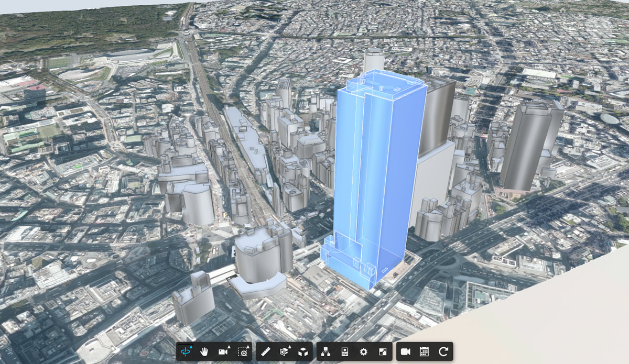Viewport: 629px width, 364px height.
Task: Toggle the active Orbit navigation tool
Action: tap(185, 350)
